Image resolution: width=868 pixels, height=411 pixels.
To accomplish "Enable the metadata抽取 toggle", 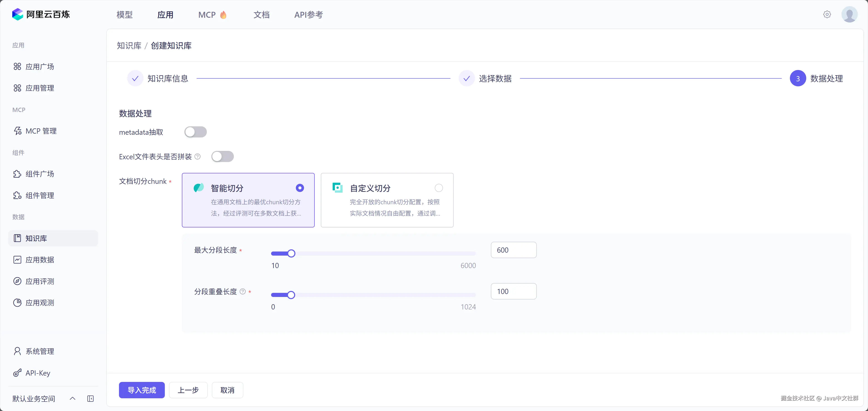I will [x=195, y=132].
